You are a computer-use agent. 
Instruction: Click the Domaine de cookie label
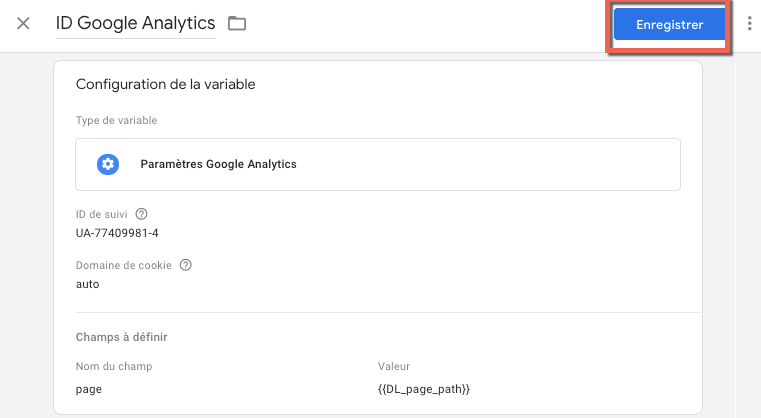(124, 266)
